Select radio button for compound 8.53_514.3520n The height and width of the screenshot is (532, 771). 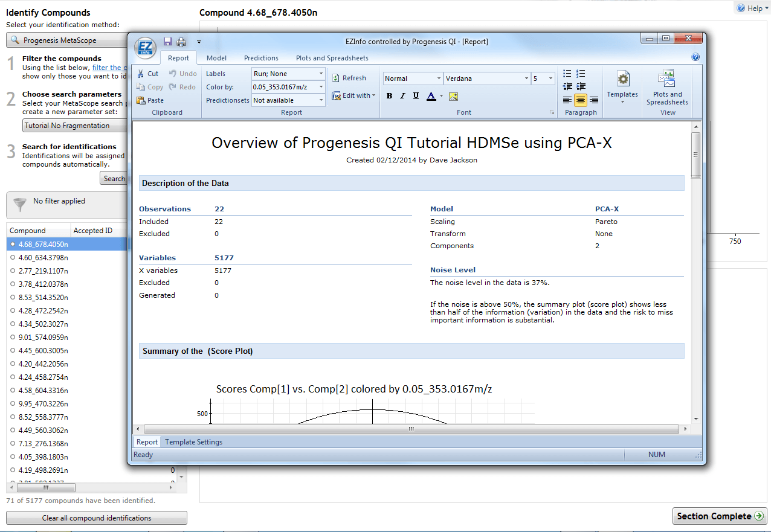click(13, 297)
